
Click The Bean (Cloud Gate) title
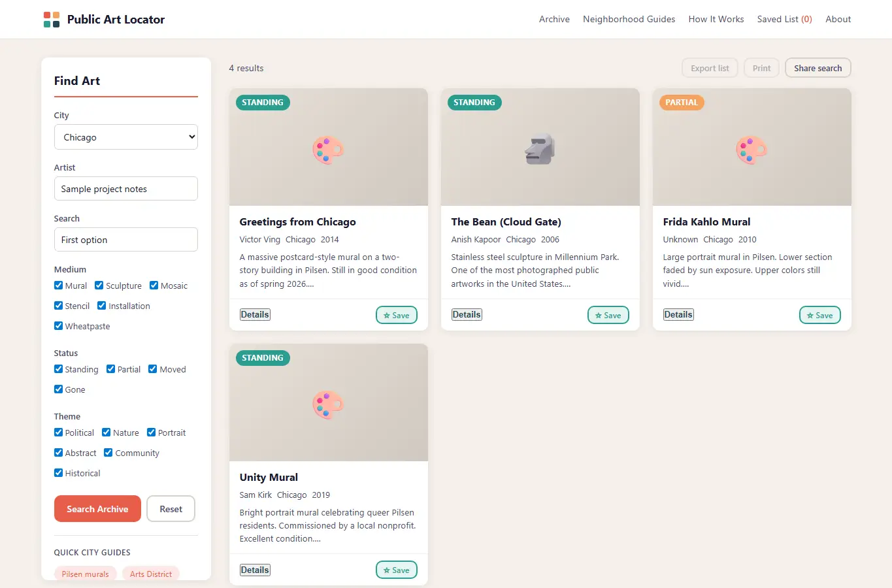[506, 222]
